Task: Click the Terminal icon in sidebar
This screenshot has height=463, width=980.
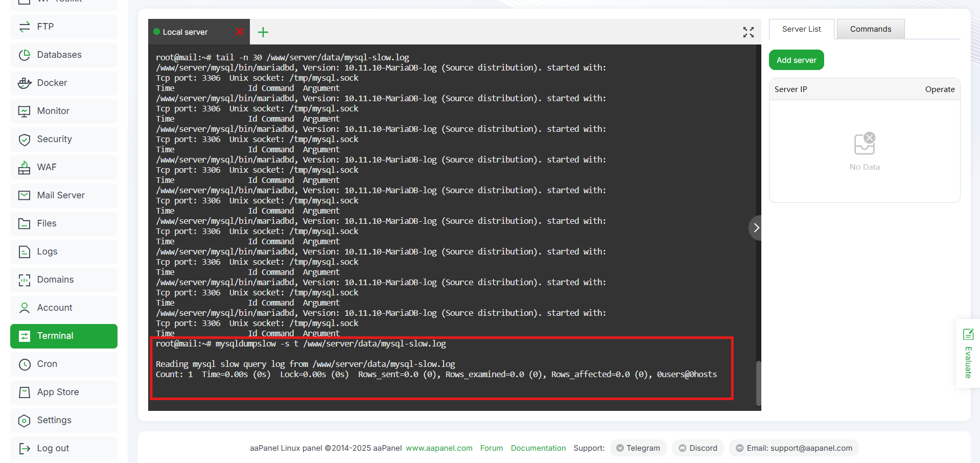Action: [24, 336]
